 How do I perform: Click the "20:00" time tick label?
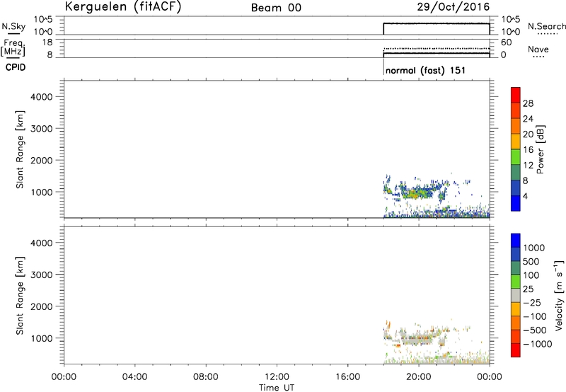pos(418,377)
